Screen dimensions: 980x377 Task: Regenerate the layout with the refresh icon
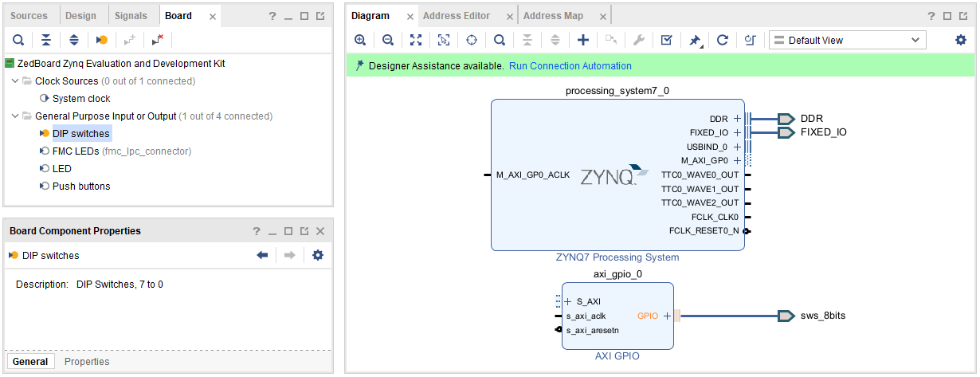pyautogui.click(x=723, y=40)
